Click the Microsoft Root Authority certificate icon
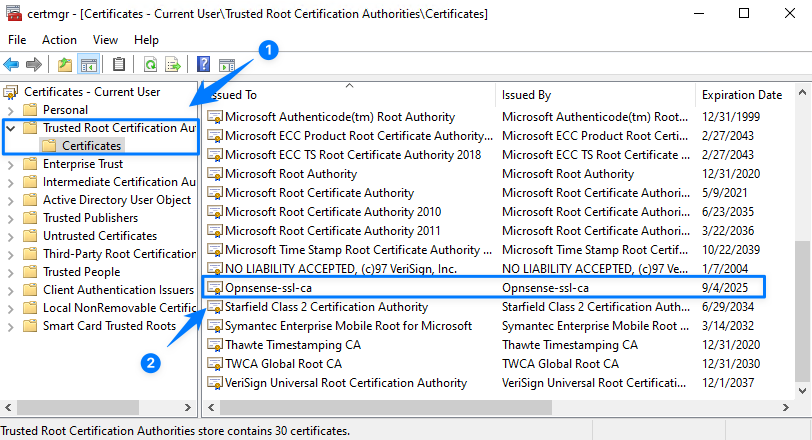This screenshot has height=440, width=812. [x=215, y=174]
